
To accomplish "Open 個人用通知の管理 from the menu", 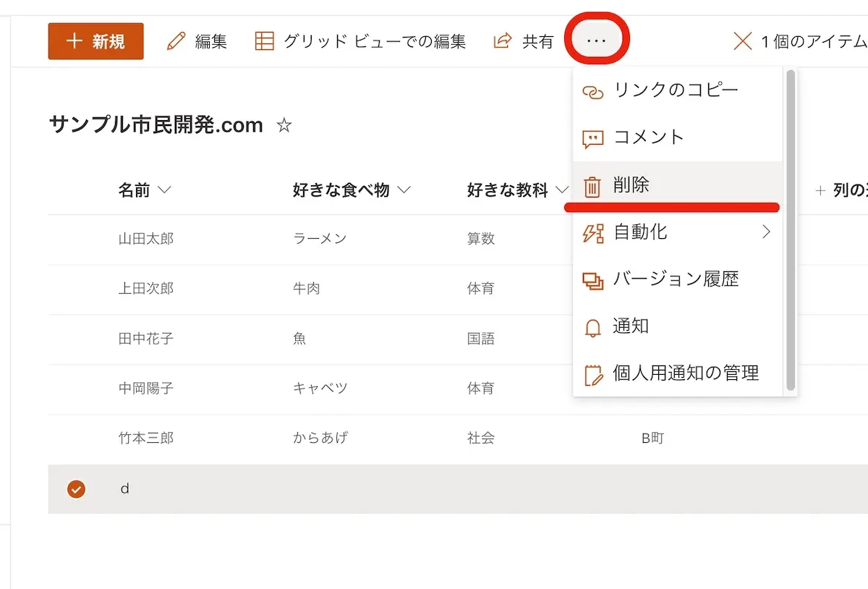I will 685,373.
